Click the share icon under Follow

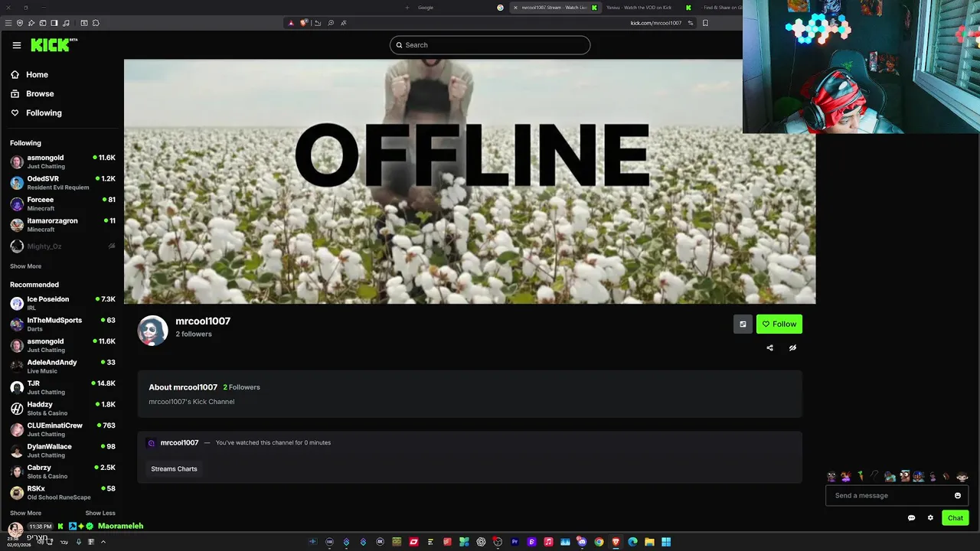pyautogui.click(x=769, y=348)
